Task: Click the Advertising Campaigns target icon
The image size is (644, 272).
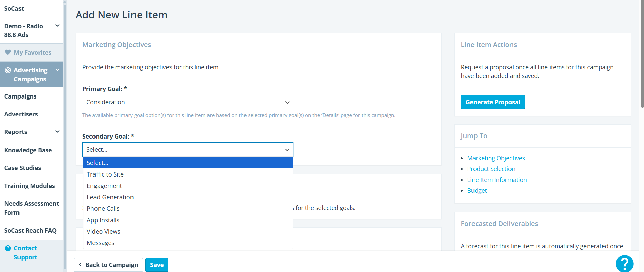Action: [x=8, y=70]
